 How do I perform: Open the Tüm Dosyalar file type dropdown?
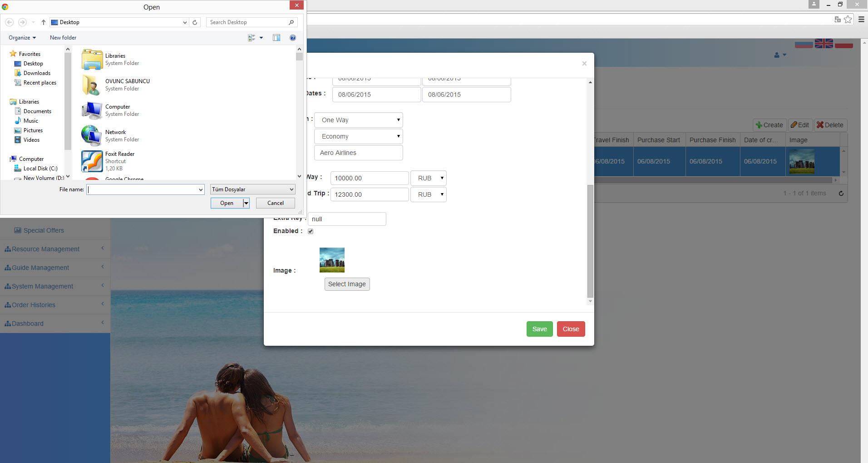tap(252, 189)
